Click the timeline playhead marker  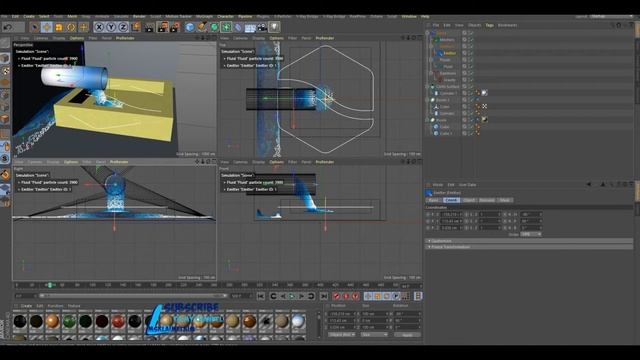pos(50,285)
